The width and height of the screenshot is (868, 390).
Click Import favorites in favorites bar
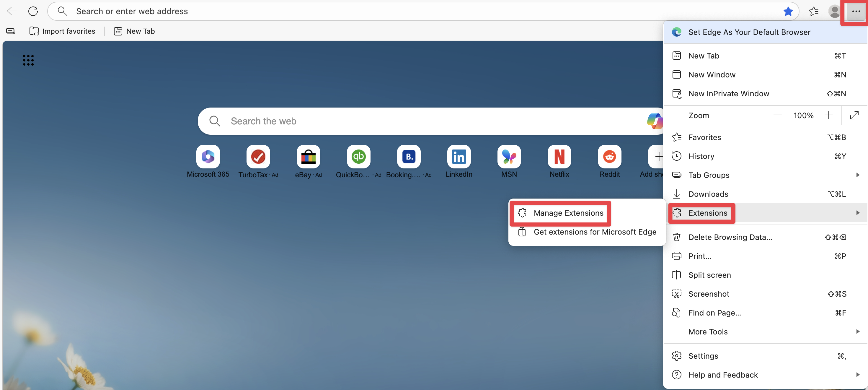[x=63, y=31]
